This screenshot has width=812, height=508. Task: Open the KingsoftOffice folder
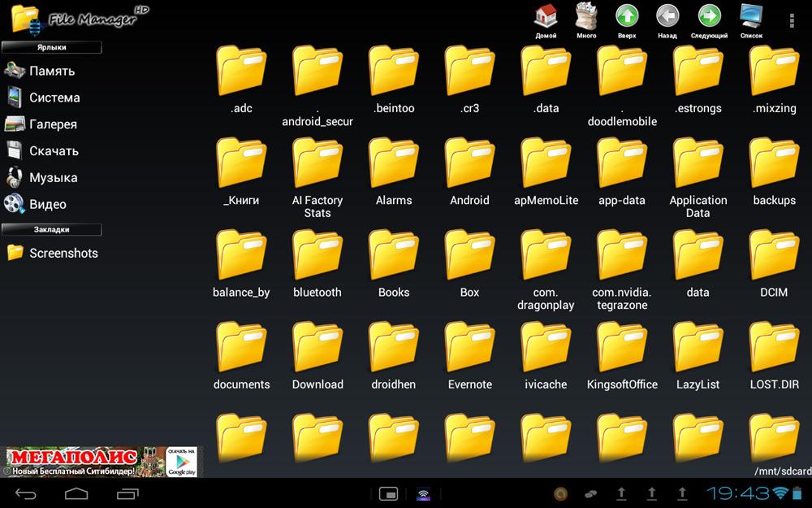coord(622,354)
